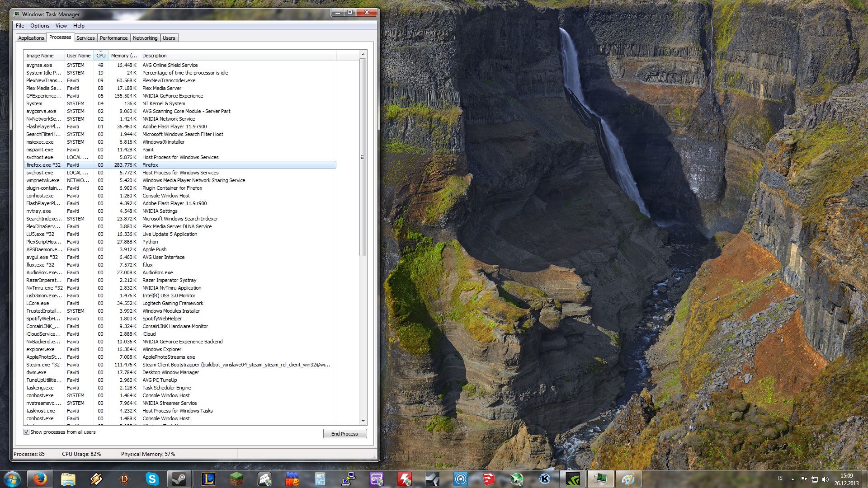Viewport: 868px width, 488px height.
Task: Open Minecraft grass block icon
Action: pos(236,479)
